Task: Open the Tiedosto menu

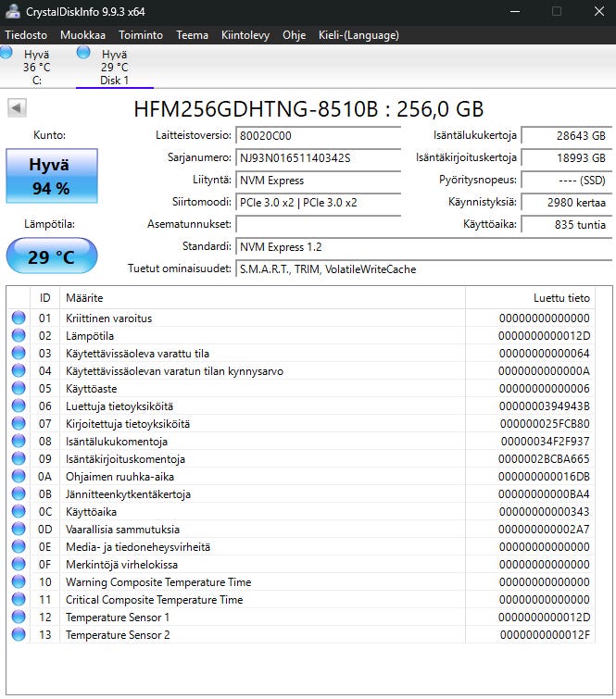Action: [x=26, y=35]
